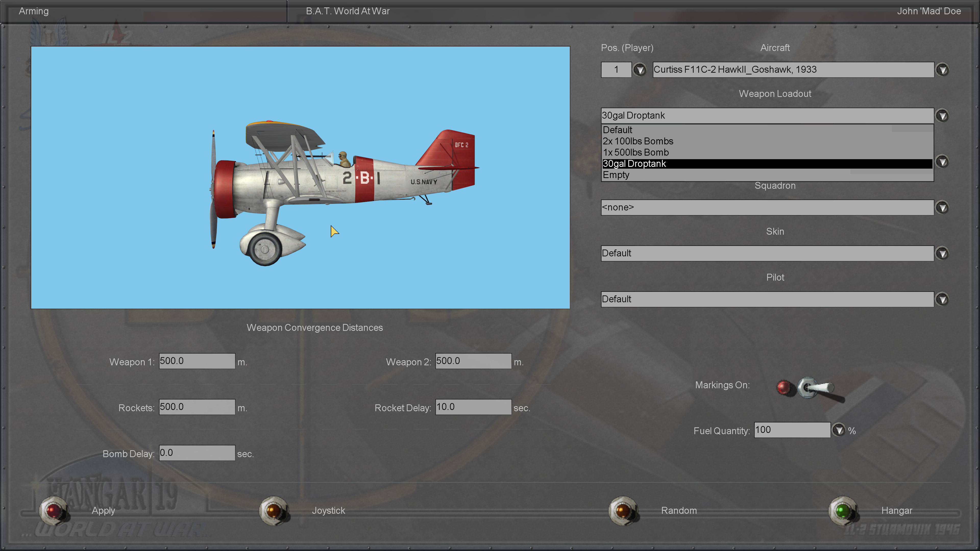Image resolution: width=980 pixels, height=551 pixels.
Task: Open the Squadron dropdown arrow
Action: click(942, 208)
